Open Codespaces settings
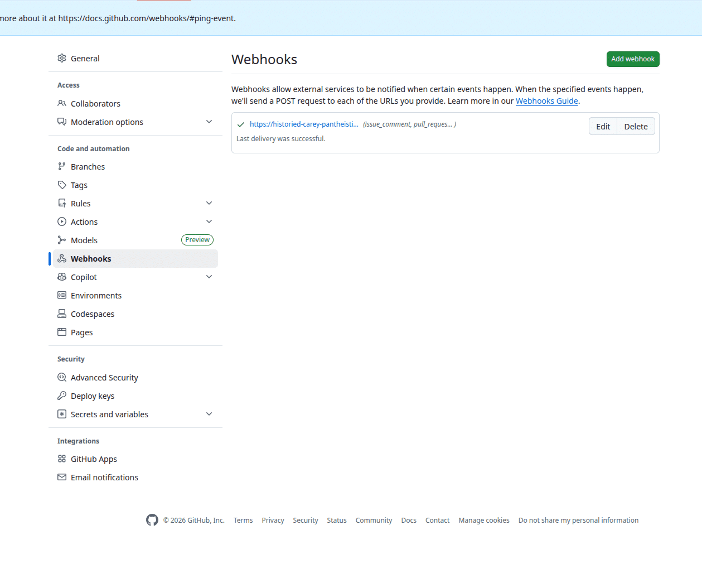This screenshot has width=702, height=588. (135, 314)
